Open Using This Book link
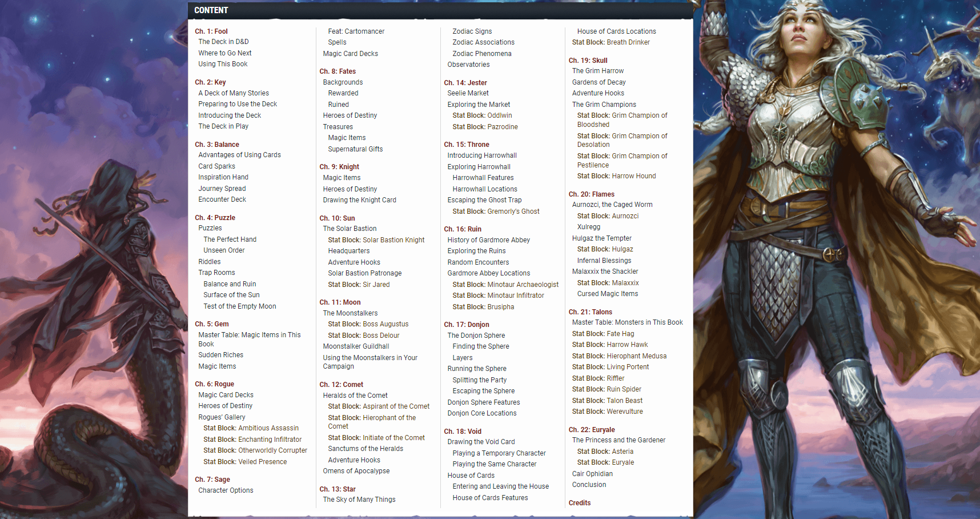This screenshot has width=980, height=519. pos(223,64)
